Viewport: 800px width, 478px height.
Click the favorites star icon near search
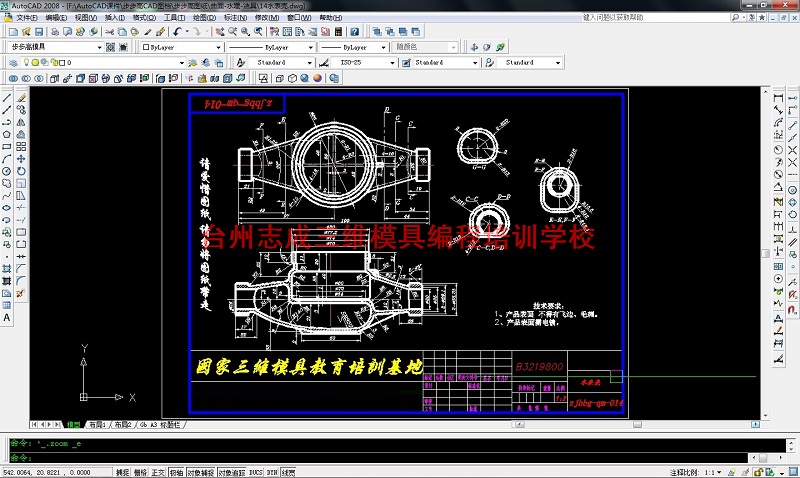pos(762,17)
